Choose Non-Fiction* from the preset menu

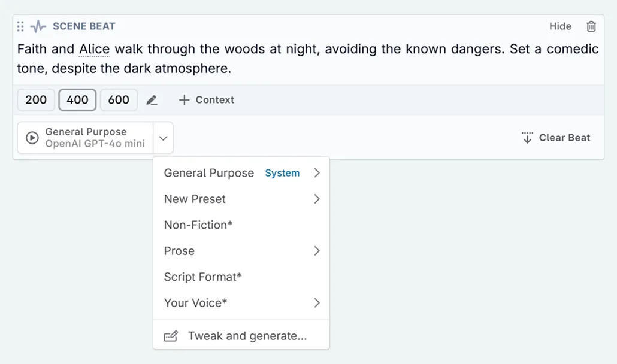tap(198, 225)
